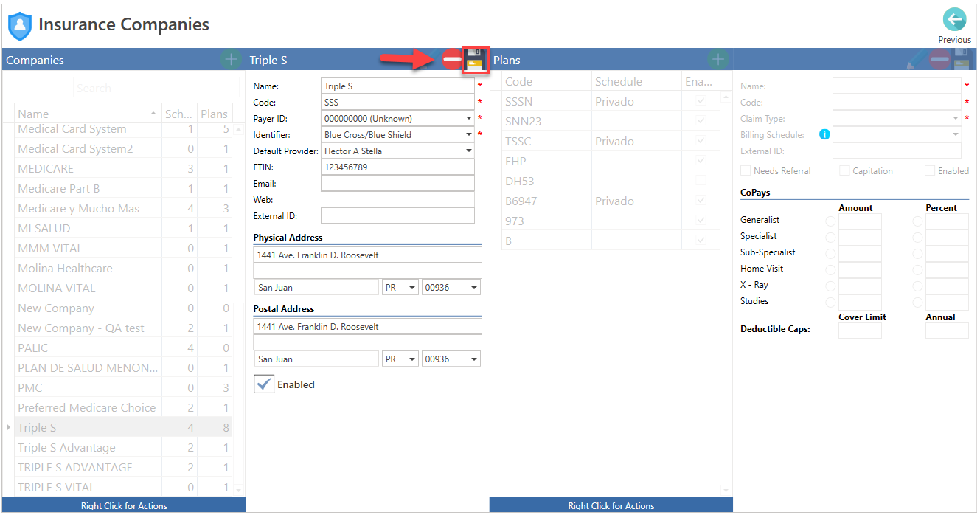The height and width of the screenshot is (515, 980).
Task: Check the Capitation checkbox
Action: pos(844,170)
